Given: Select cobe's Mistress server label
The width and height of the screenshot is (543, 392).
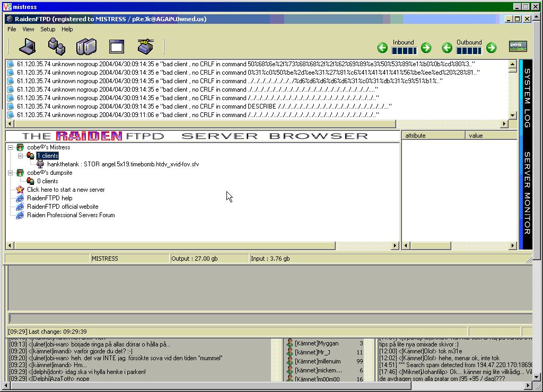Looking at the screenshot, I should click(x=48, y=147).
